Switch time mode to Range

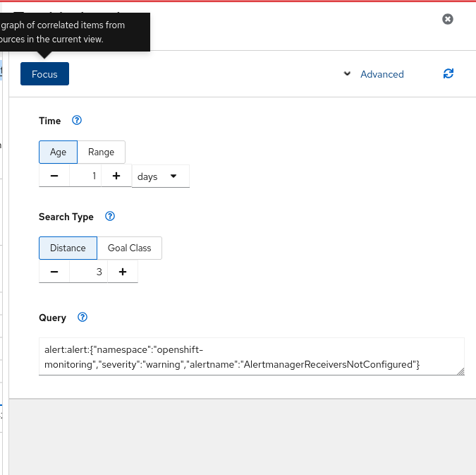pos(101,152)
